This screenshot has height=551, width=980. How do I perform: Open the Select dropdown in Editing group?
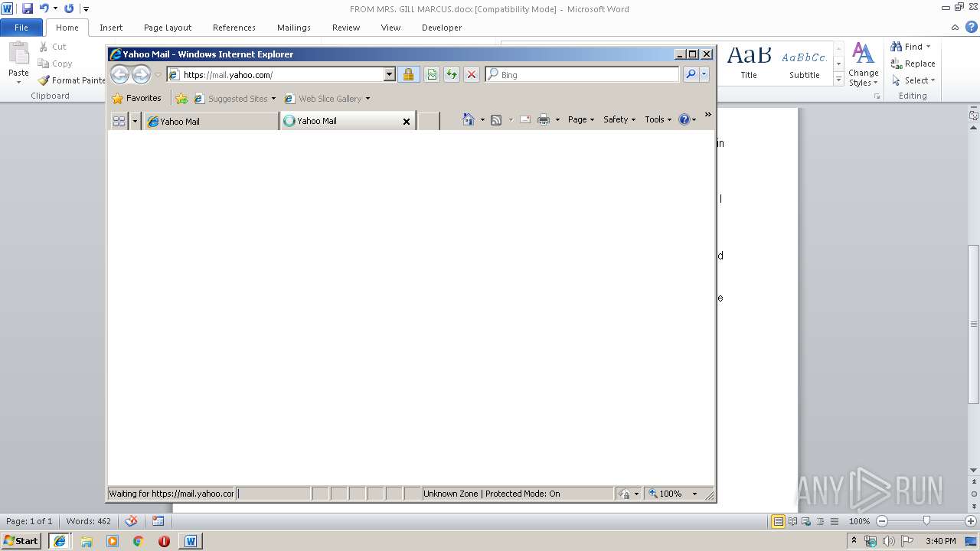(x=913, y=80)
